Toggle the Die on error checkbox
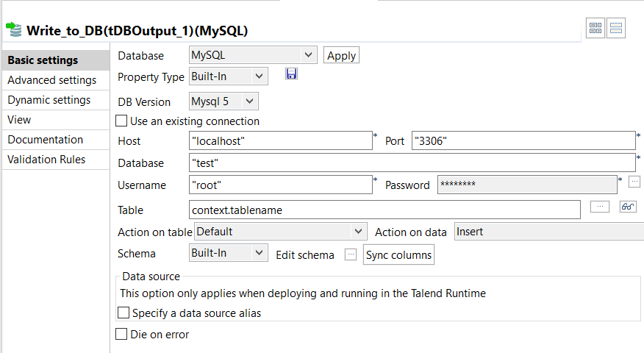Viewport: 644px width, 353px height. [x=122, y=335]
